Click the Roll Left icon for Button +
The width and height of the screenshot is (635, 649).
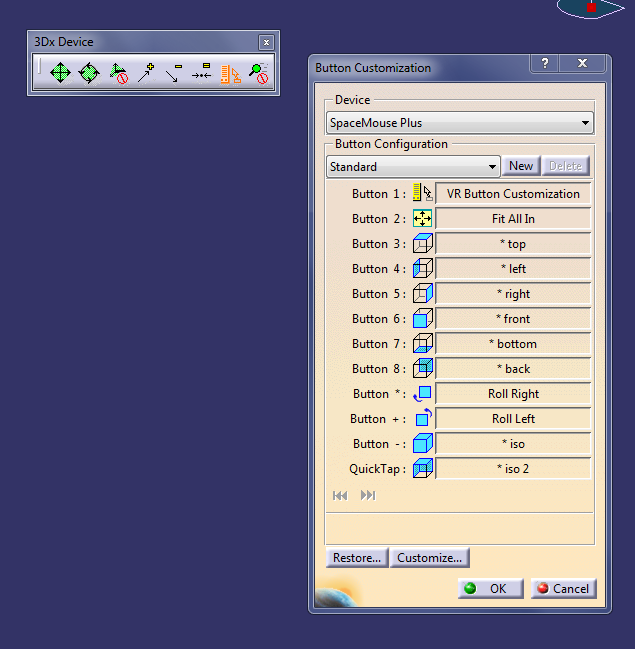[423, 418]
